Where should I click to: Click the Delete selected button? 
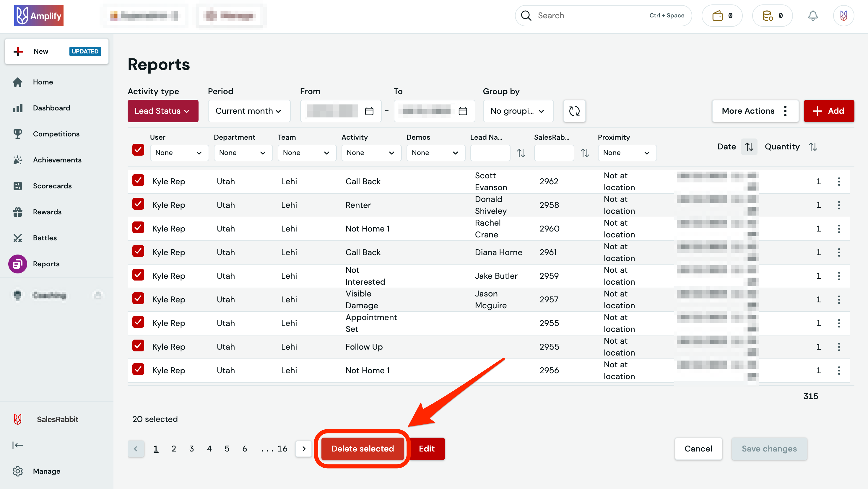(362, 449)
